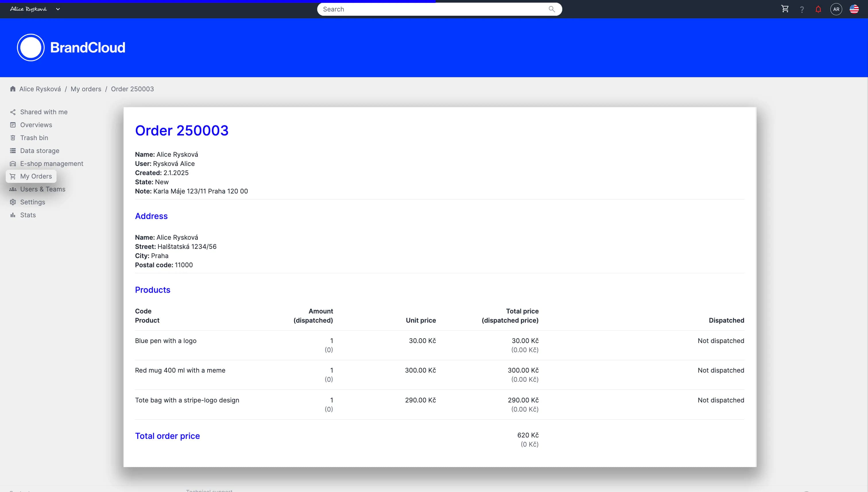Click Alice Rysková breadcrumb link
The height and width of the screenshot is (492, 868).
pyautogui.click(x=40, y=89)
